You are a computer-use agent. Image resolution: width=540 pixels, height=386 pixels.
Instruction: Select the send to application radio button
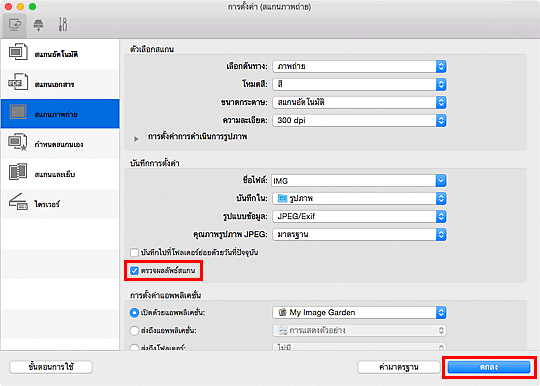(x=134, y=331)
